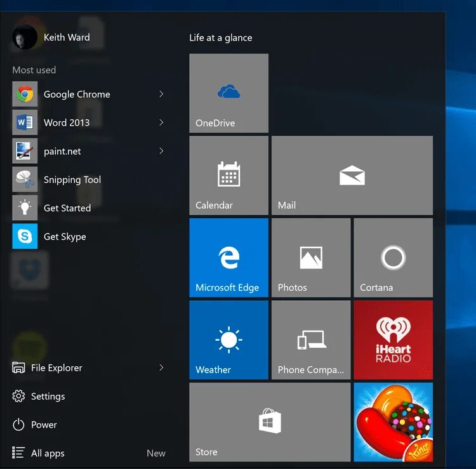Screen dimensions: 476x469
Task: Click the New label beside All apps
Action: point(156,453)
